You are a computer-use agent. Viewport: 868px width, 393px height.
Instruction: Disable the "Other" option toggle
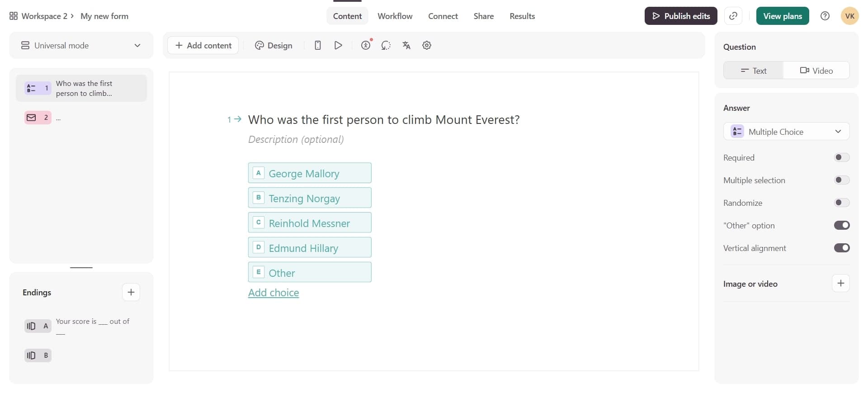point(841,225)
